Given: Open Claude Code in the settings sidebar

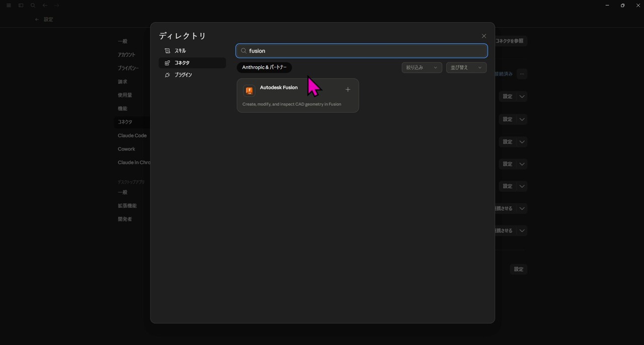Looking at the screenshot, I should tap(132, 135).
